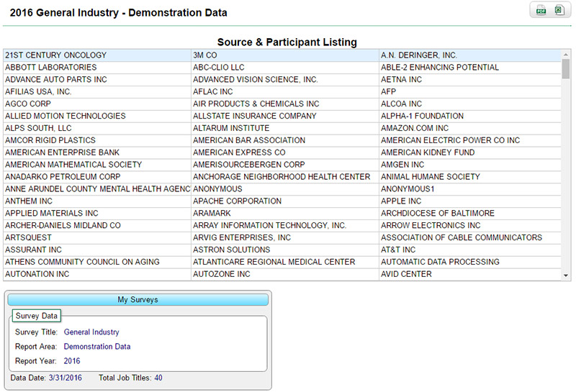
Task: Open the My Surveys panel header
Action: click(138, 299)
